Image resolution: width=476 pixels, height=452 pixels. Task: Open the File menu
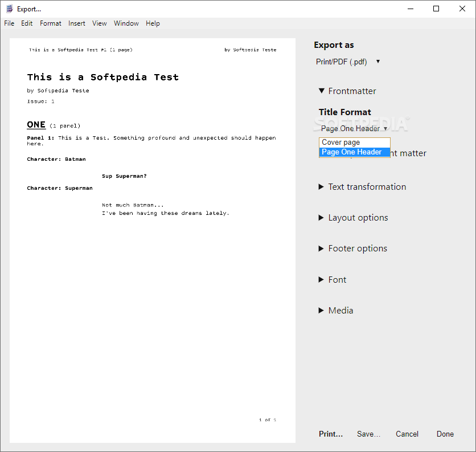click(x=9, y=23)
